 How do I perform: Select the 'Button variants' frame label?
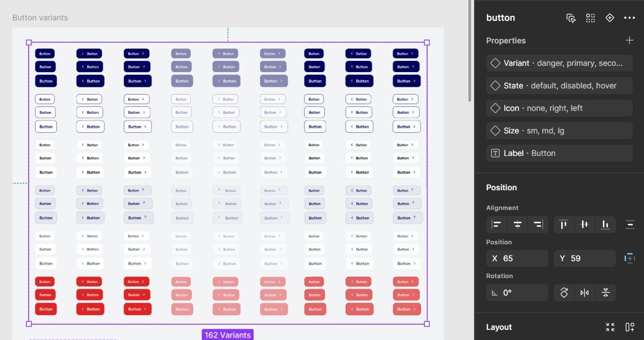click(x=41, y=17)
